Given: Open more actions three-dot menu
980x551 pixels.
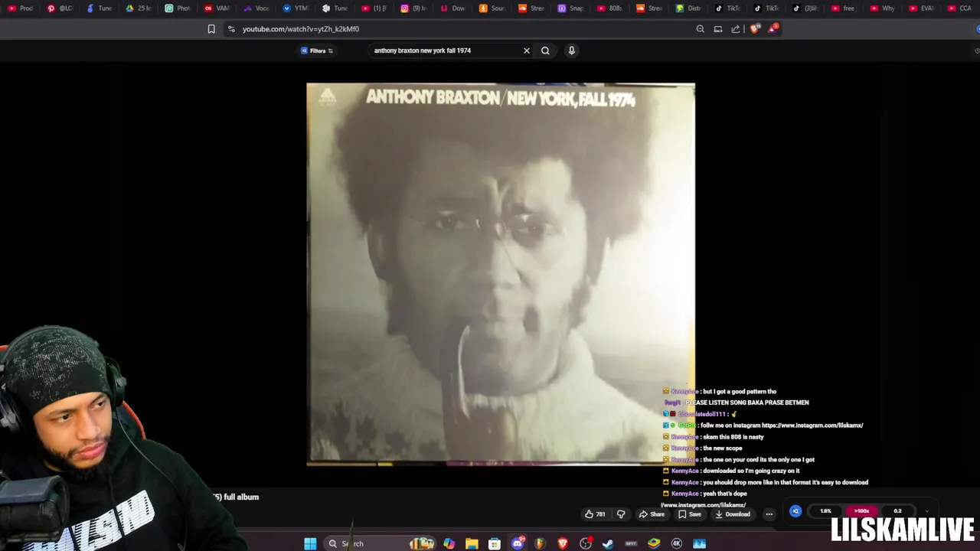Looking at the screenshot, I should click(x=769, y=514).
